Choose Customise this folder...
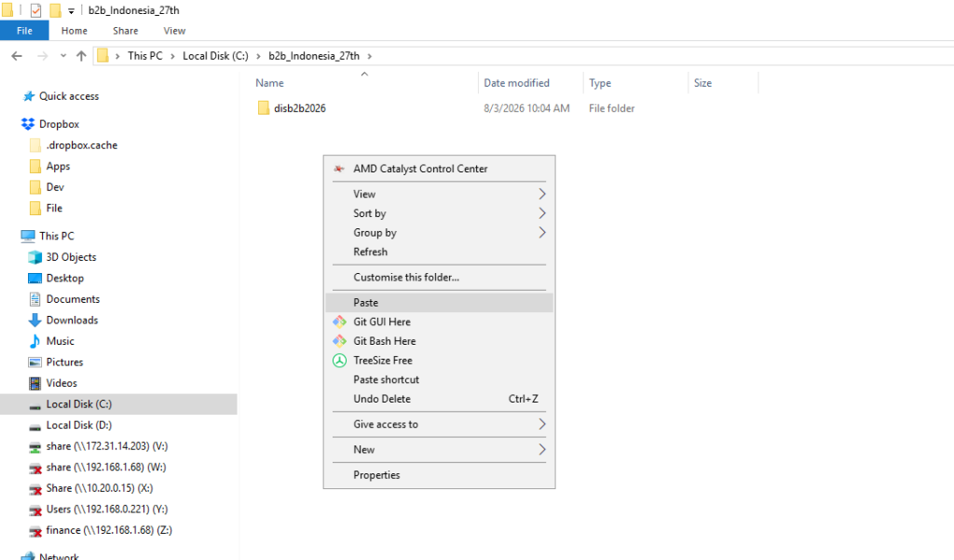Screen dimensions: 954x560 tap(439, 278)
